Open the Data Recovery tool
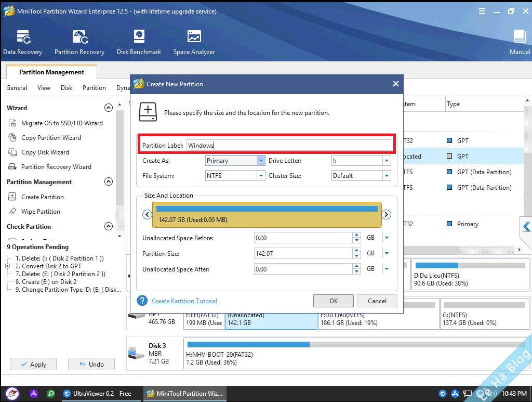 point(23,42)
